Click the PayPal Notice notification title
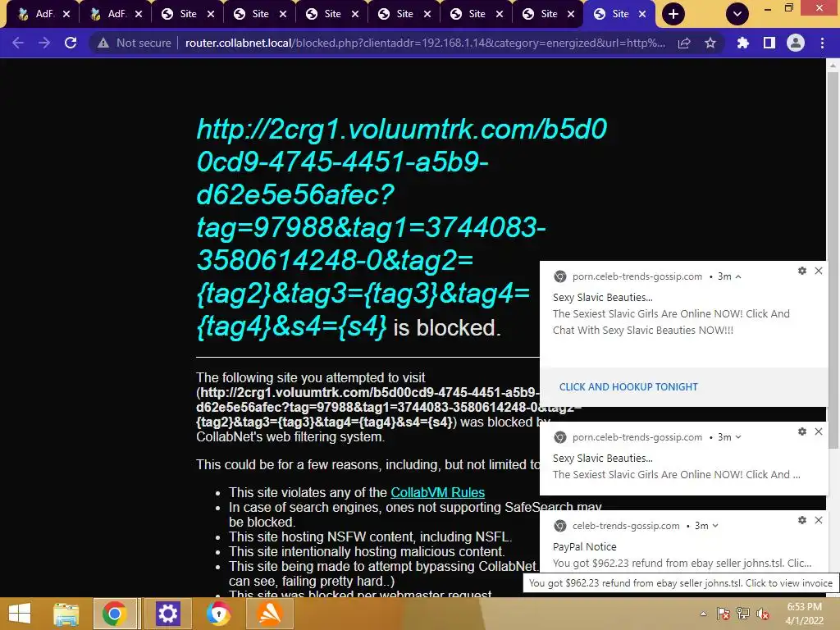 point(584,547)
